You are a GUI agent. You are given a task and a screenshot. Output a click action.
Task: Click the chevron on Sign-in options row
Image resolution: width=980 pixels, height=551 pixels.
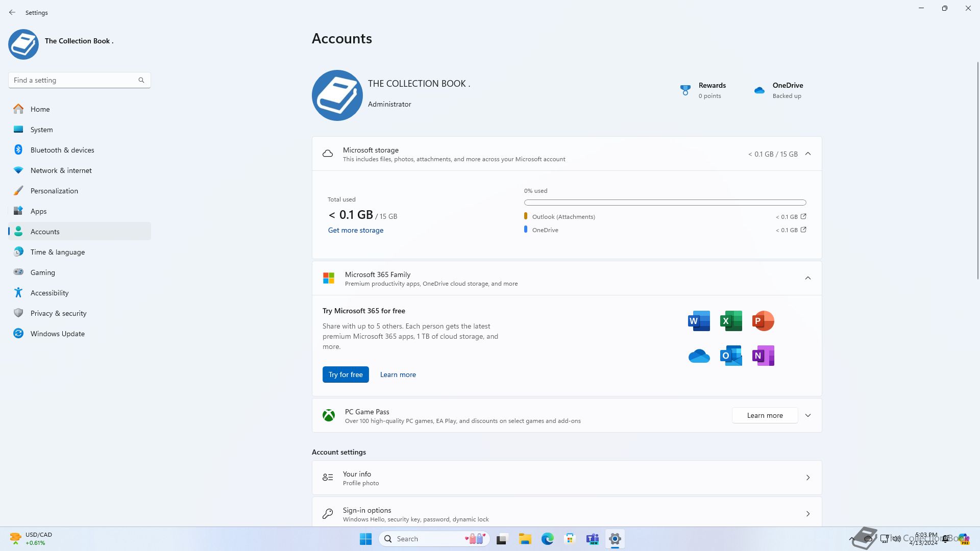click(x=808, y=514)
